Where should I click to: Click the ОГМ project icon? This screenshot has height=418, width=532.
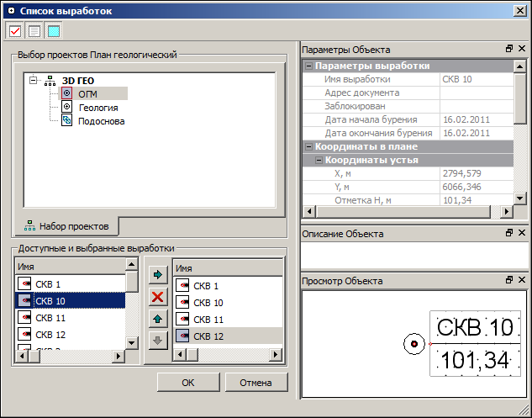(x=67, y=93)
